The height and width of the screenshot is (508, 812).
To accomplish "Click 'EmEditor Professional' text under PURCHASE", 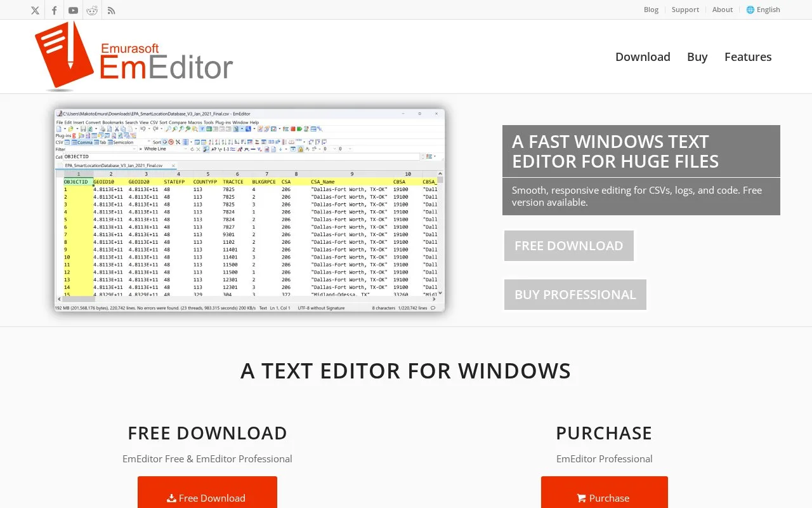I will pos(605,459).
